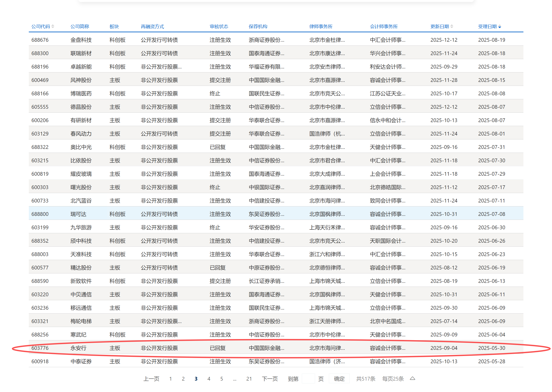The image size is (552, 392).
Task: Click 上一页 previous page link
Action: [x=151, y=379]
